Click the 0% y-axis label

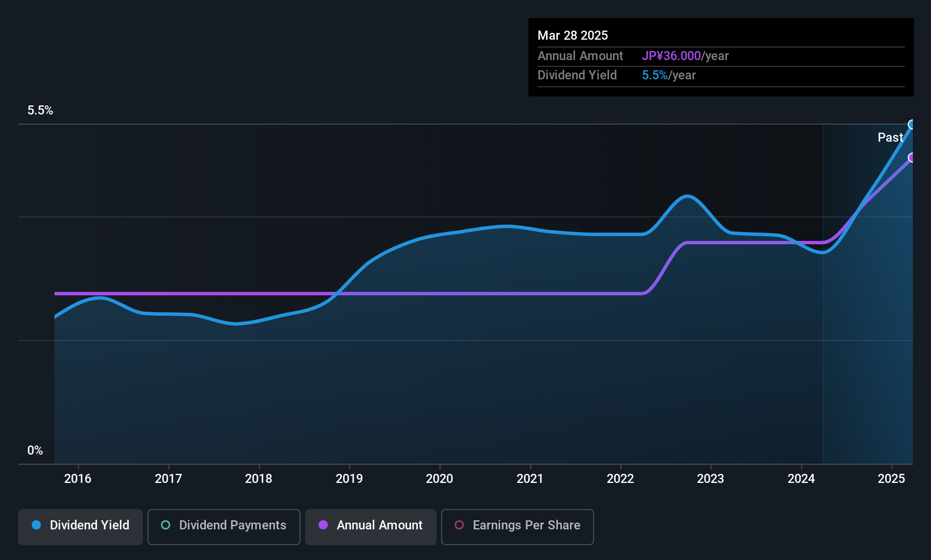click(35, 451)
